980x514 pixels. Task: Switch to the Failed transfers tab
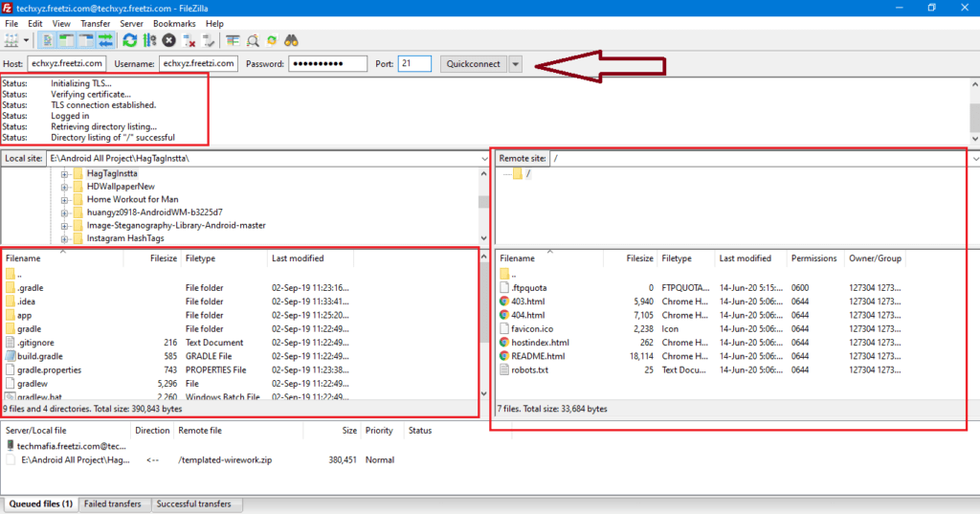coord(113,504)
